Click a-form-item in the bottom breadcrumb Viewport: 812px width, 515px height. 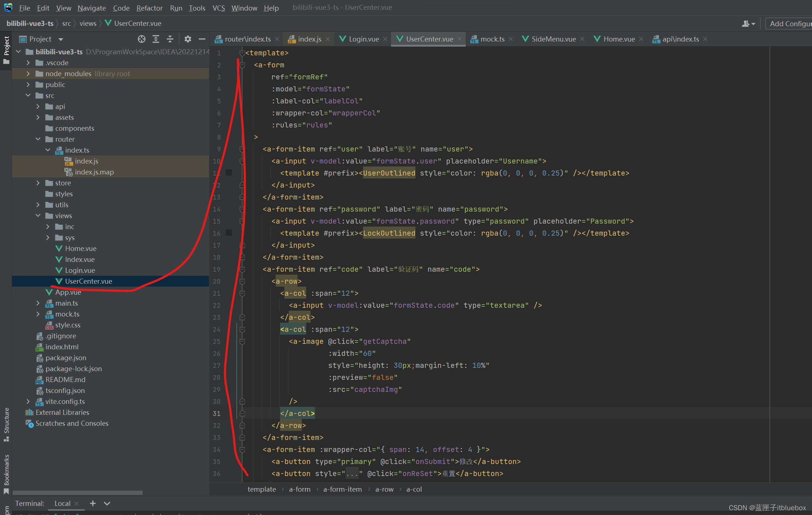tap(342, 489)
